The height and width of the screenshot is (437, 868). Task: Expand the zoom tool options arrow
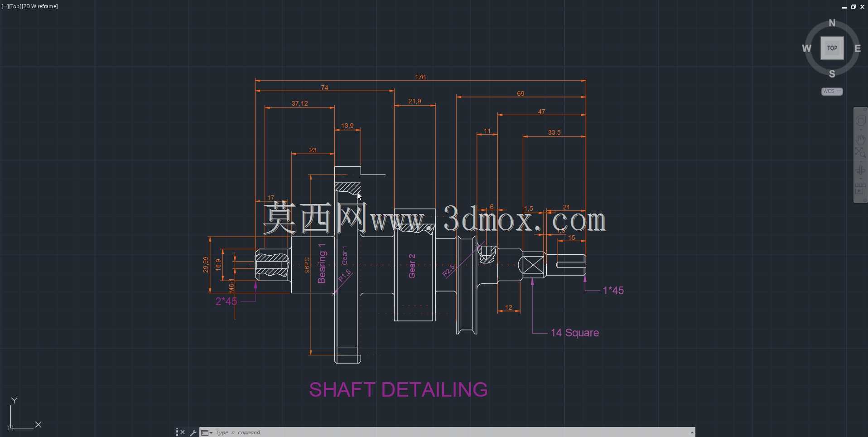coord(861,162)
